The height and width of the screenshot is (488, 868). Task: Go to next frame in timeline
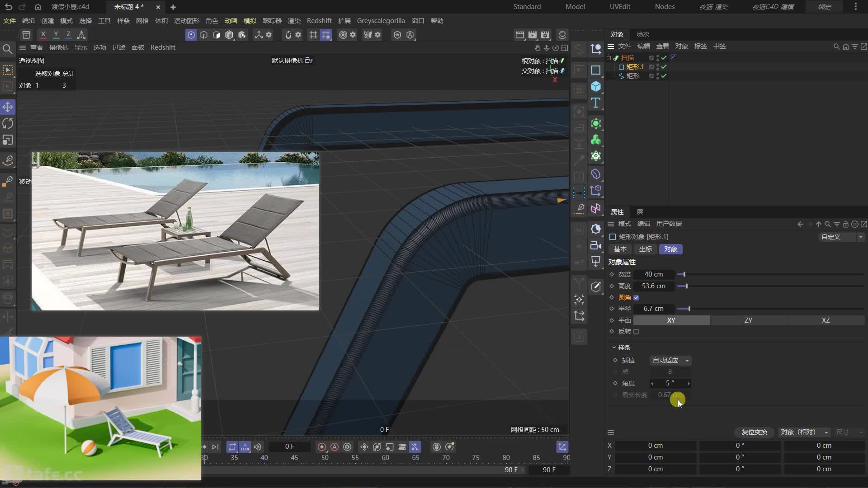[x=215, y=447]
